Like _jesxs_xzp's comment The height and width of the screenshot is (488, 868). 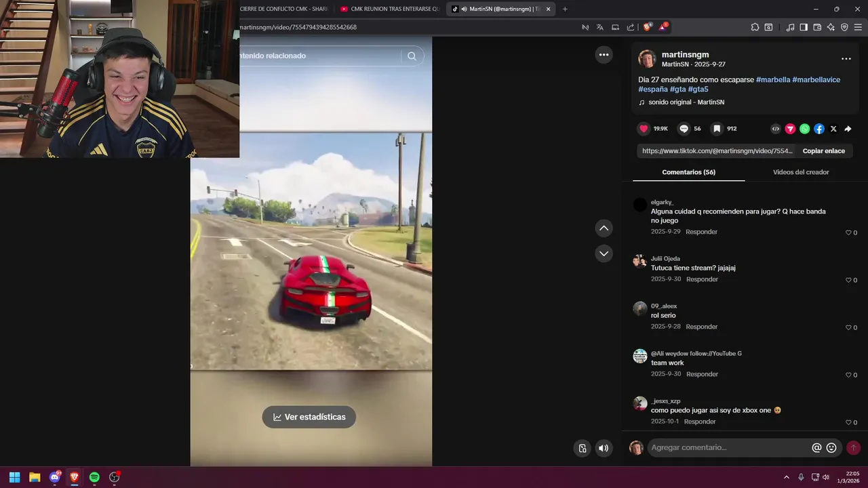tap(848, 422)
